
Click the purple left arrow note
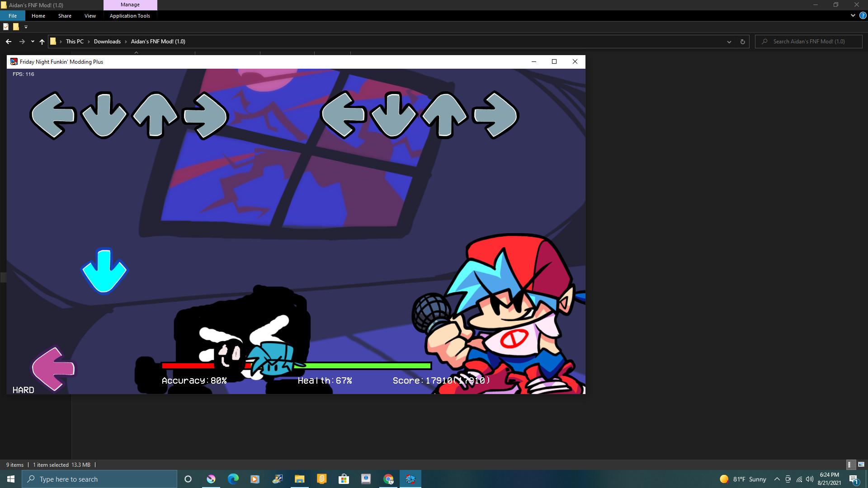click(x=53, y=369)
